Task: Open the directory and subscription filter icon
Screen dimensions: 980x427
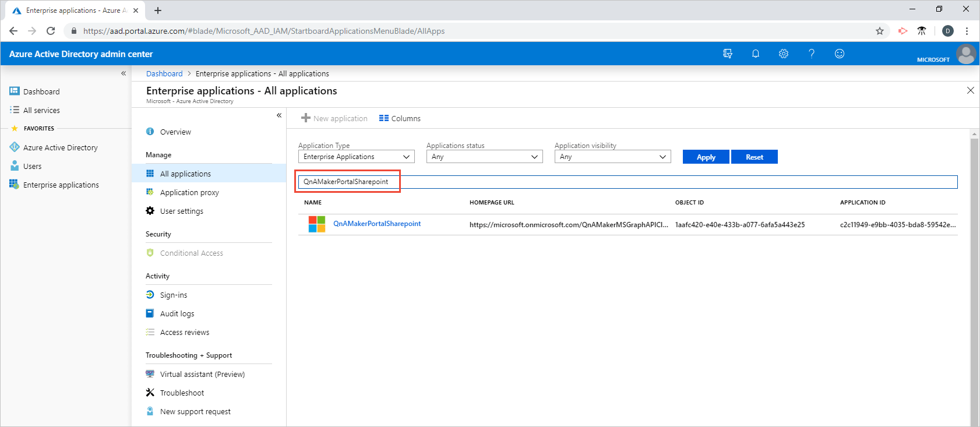Action: [728, 54]
